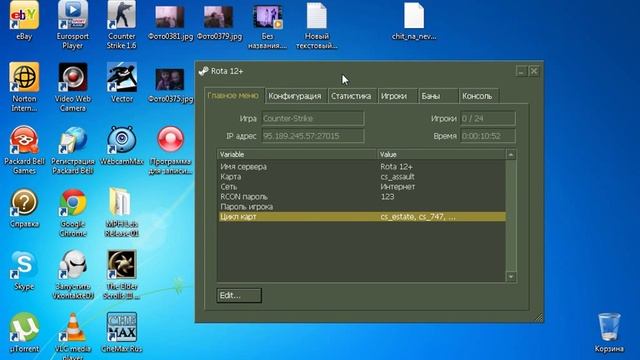Switch to Конфигурация tab
640x360 pixels.
[295, 96]
